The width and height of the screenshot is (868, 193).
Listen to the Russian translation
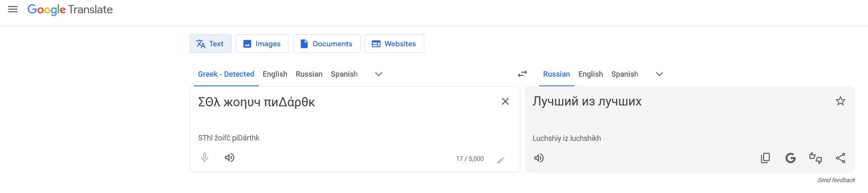[539, 158]
